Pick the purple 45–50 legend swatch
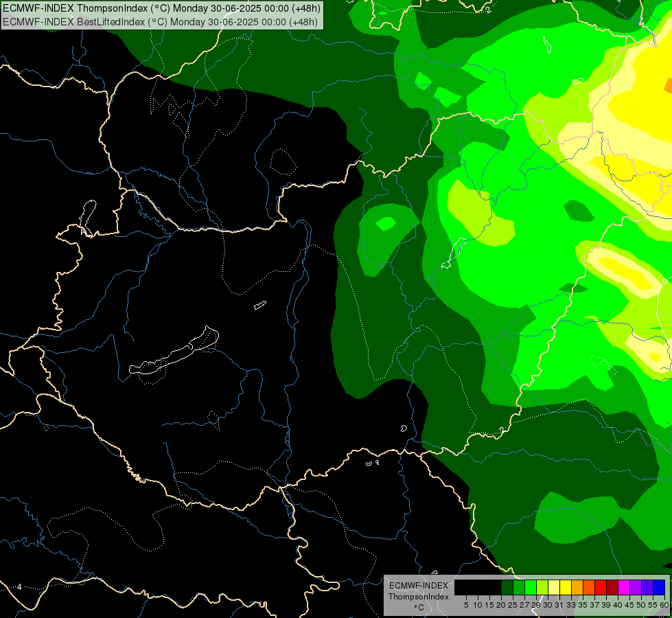 pyautogui.click(x=636, y=587)
